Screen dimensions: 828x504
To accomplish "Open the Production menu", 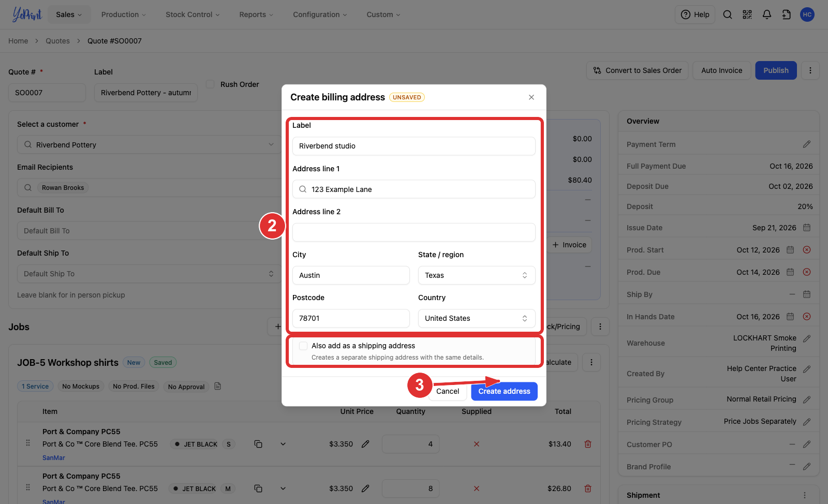I will click(x=124, y=14).
